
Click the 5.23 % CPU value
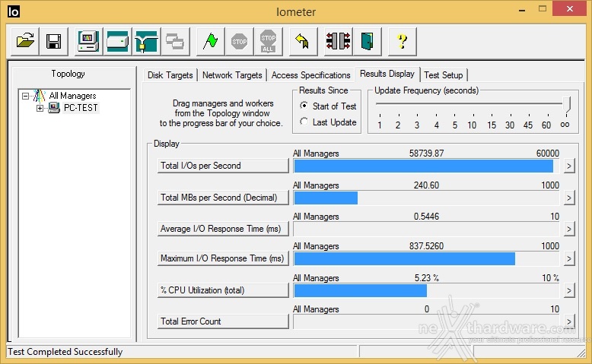(426, 278)
